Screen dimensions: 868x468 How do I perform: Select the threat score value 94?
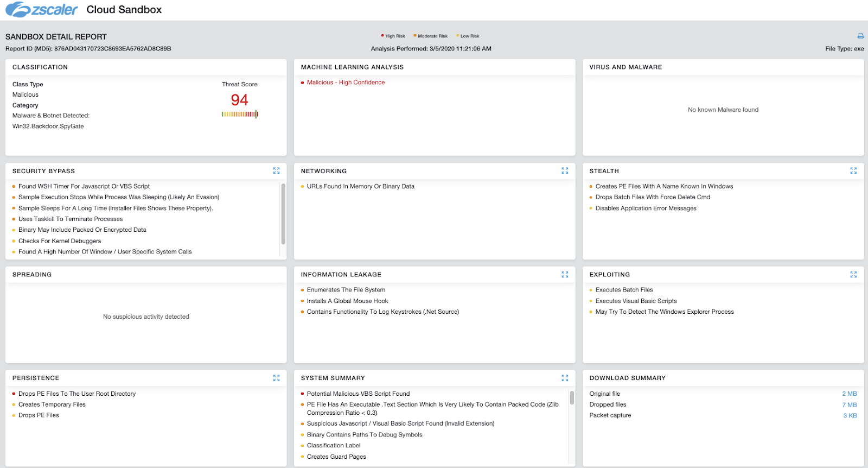[x=239, y=100]
